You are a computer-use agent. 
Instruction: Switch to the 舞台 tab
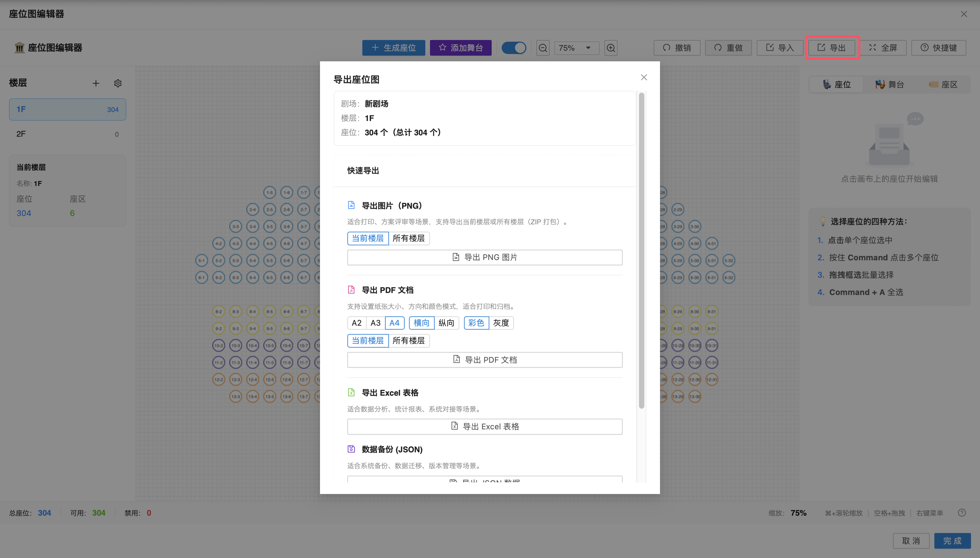890,85
